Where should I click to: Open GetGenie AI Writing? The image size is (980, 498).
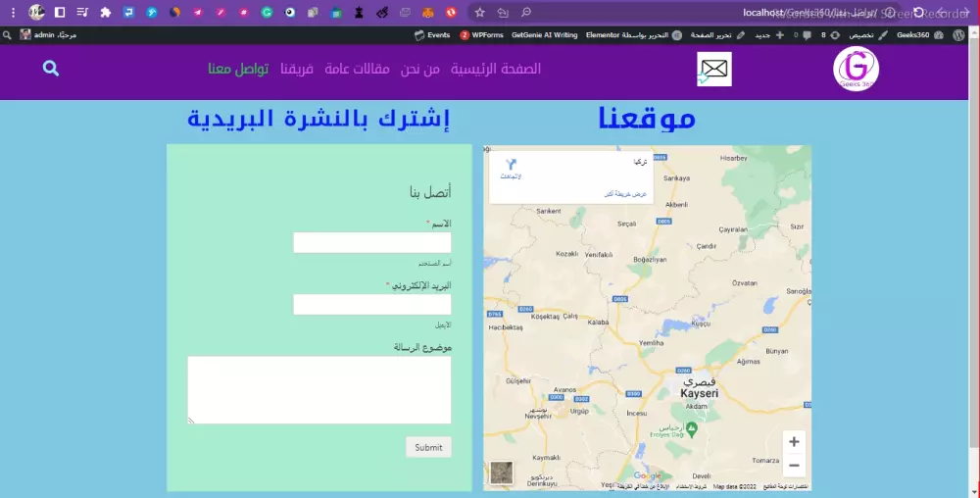[x=544, y=35]
